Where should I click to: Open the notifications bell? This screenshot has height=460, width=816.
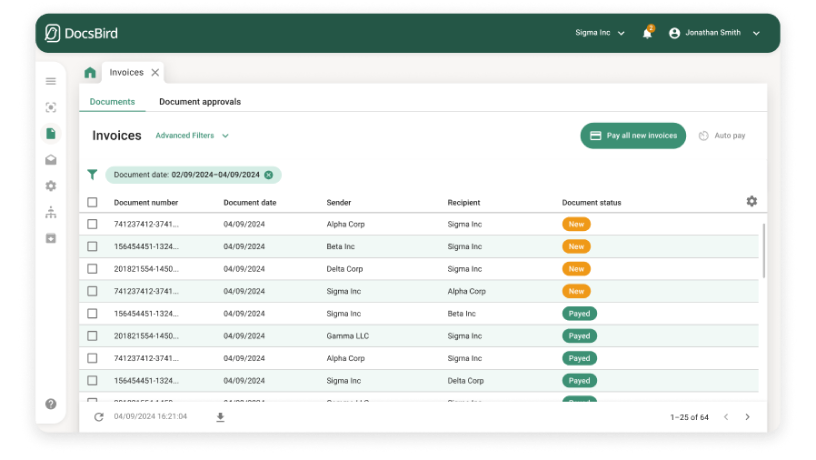(647, 33)
